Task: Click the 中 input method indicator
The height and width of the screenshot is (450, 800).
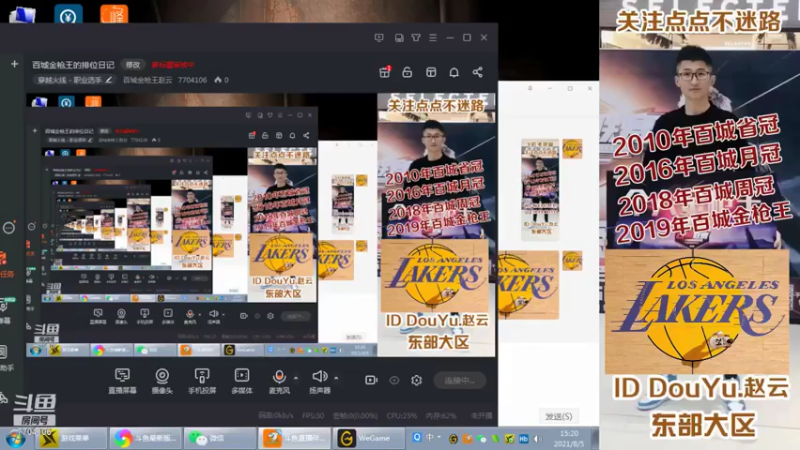Action: click(x=430, y=437)
